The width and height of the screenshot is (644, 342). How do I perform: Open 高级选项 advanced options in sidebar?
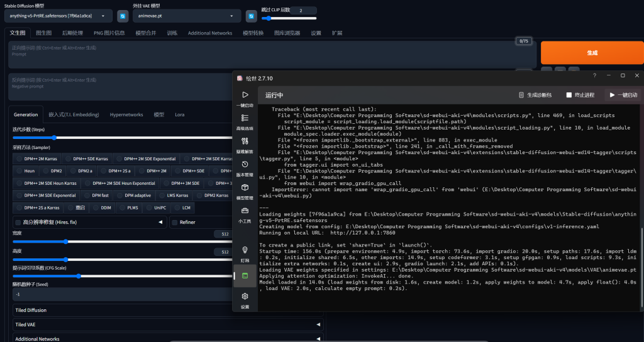click(x=245, y=121)
